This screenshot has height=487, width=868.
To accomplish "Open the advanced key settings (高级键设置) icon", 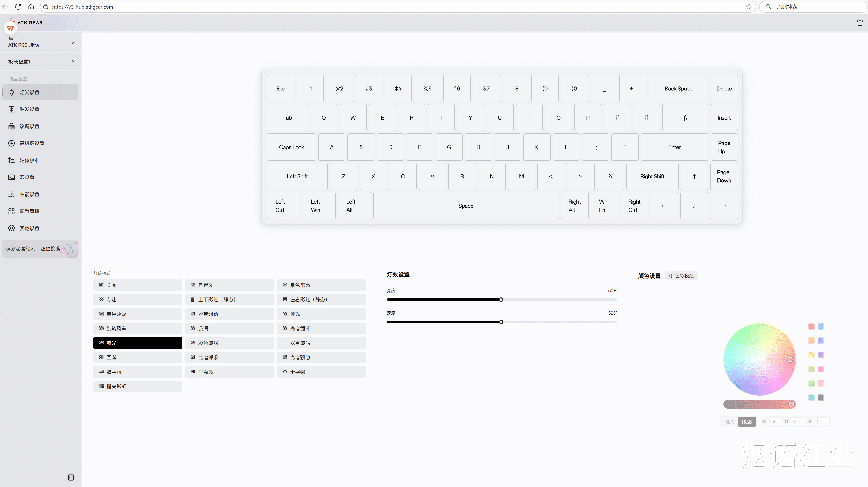I will point(11,143).
